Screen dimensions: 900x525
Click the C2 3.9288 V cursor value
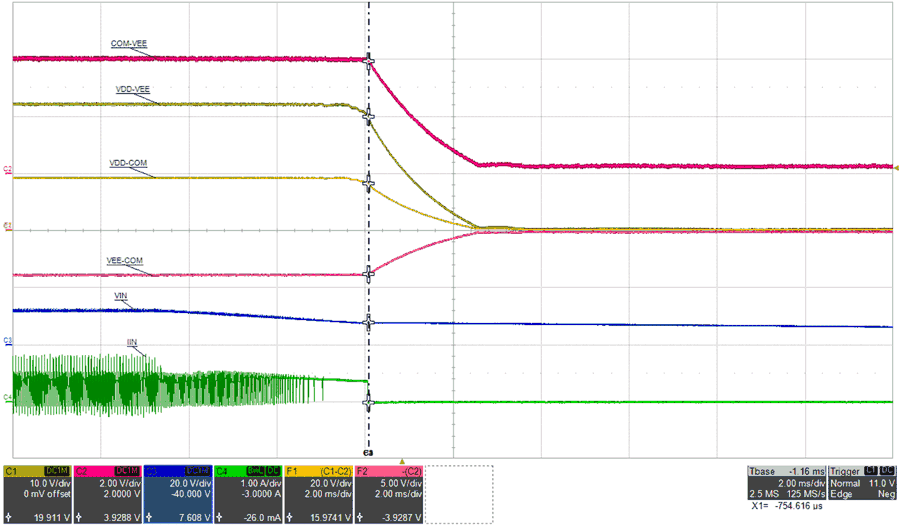122,518
